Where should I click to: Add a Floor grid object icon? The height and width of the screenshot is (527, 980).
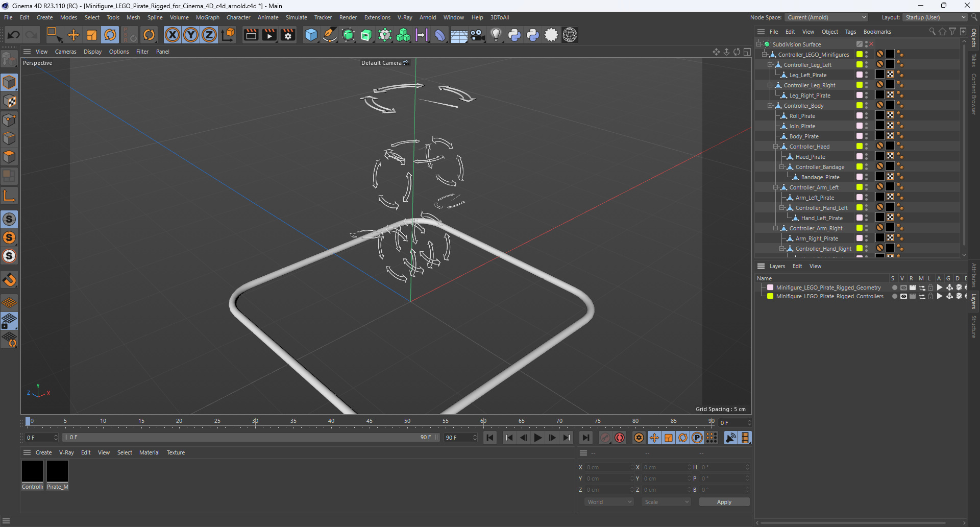point(459,35)
